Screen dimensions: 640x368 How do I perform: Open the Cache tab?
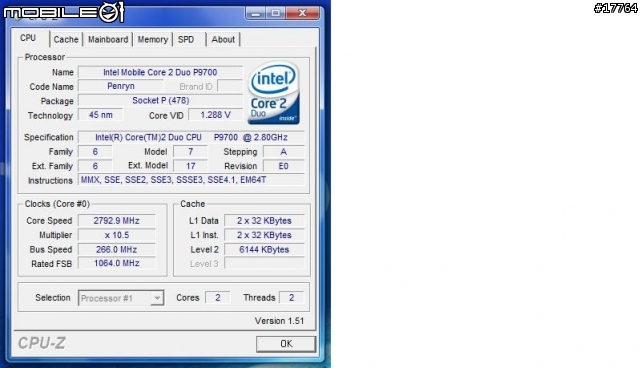(66, 40)
